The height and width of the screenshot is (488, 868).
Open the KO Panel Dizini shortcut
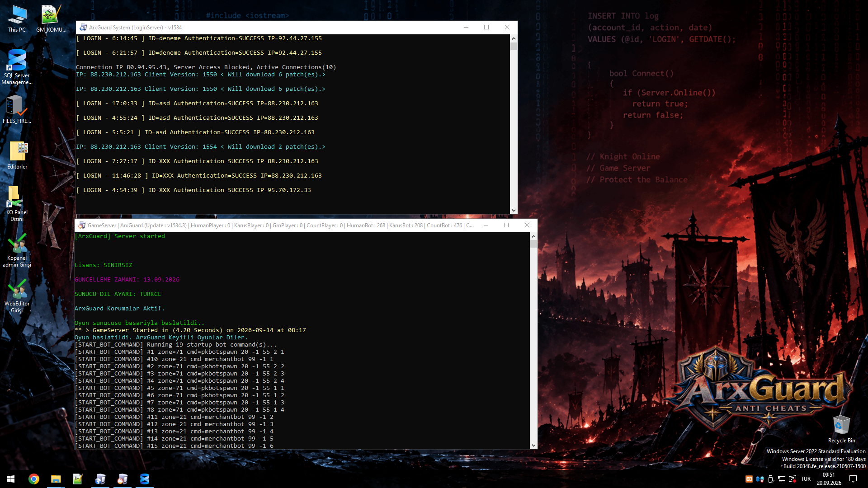click(x=17, y=204)
